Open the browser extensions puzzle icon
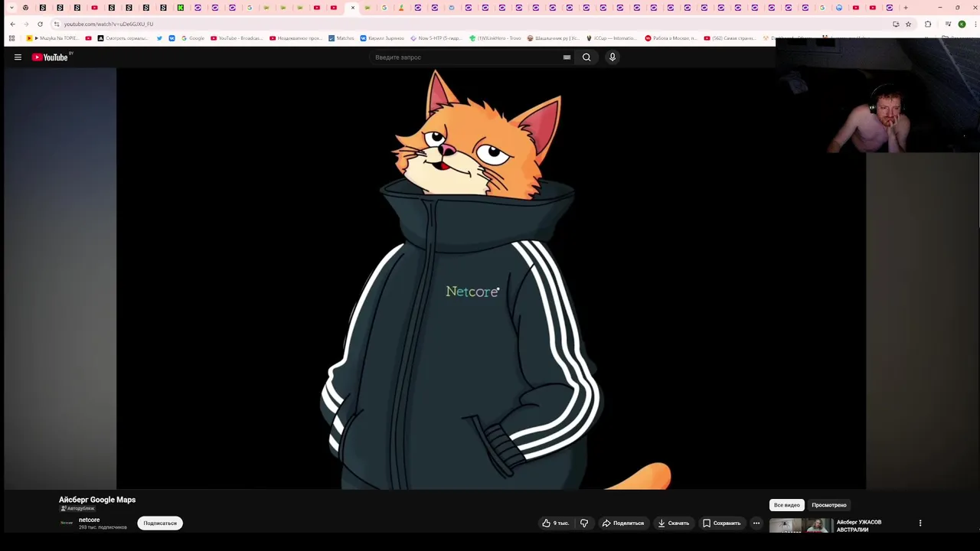980x551 pixels. tap(928, 24)
